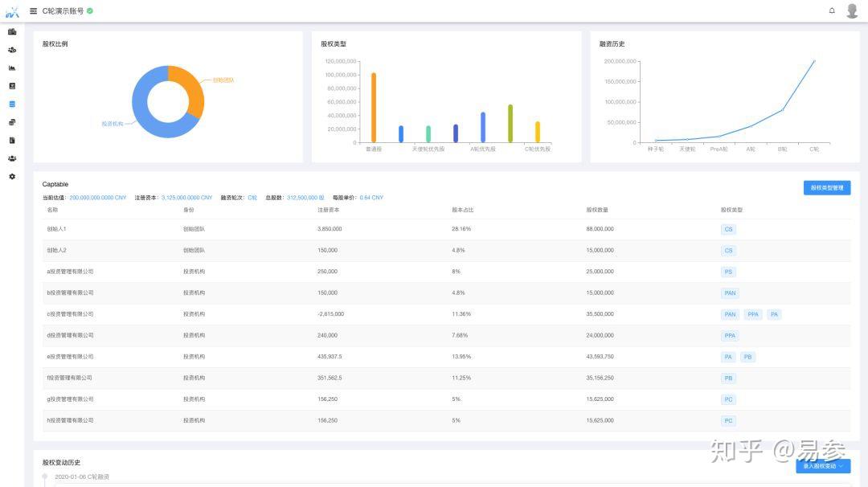This screenshot has height=487, width=868.
Task: Click the 200,000,000.0000 CNY valuation link
Action: click(98, 198)
